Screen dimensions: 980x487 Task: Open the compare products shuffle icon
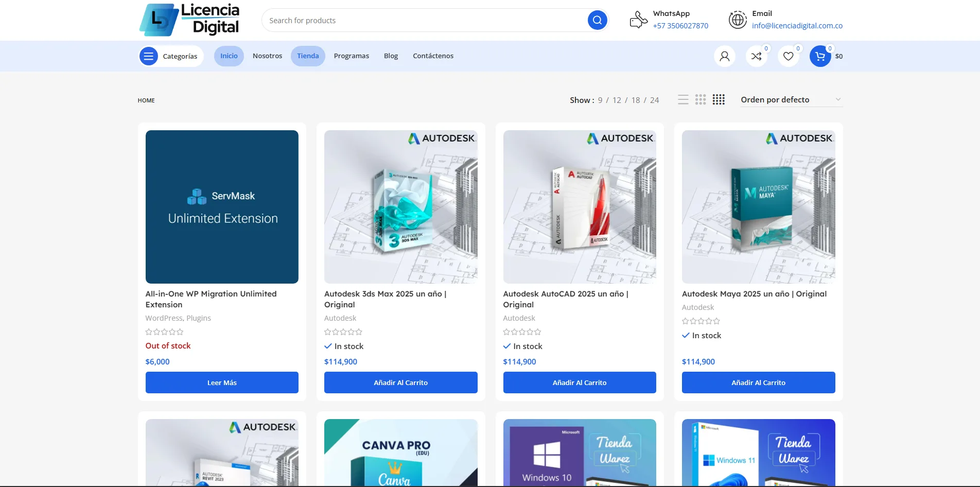pos(756,56)
